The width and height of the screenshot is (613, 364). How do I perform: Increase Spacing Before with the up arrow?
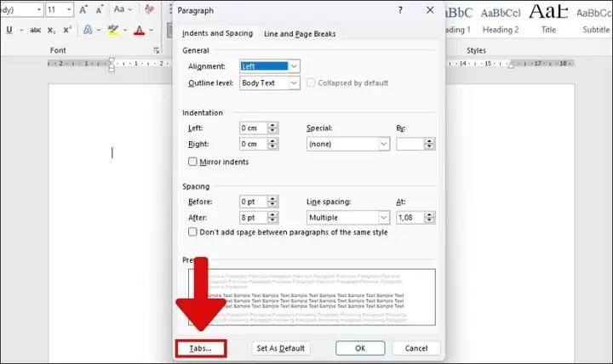pyautogui.click(x=273, y=199)
